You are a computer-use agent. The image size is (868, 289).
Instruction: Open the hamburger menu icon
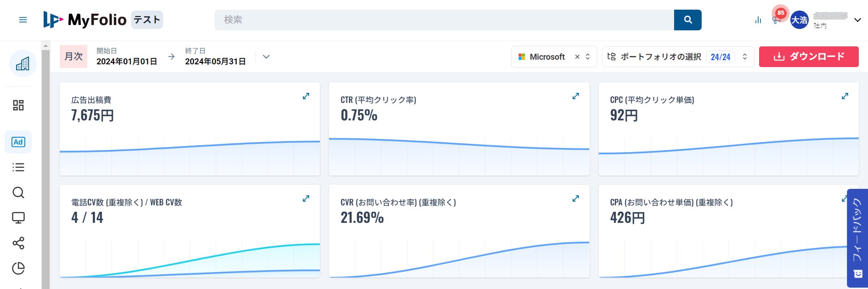tap(23, 20)
